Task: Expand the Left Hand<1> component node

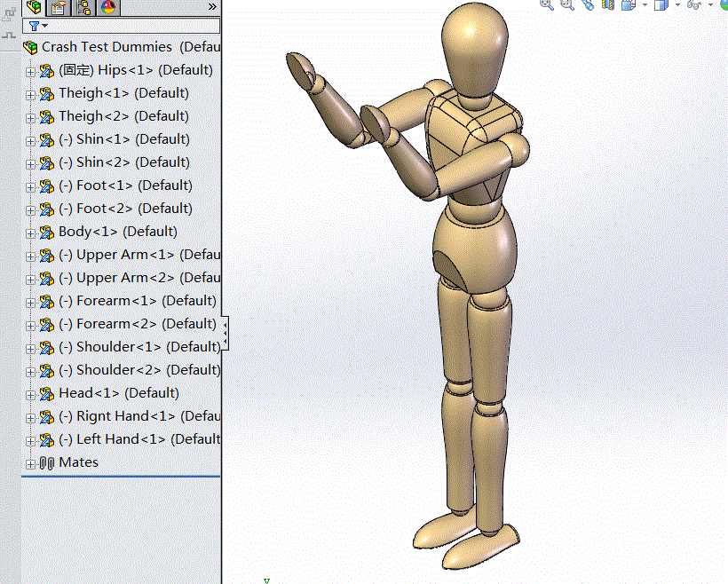Action: (30, 441)
